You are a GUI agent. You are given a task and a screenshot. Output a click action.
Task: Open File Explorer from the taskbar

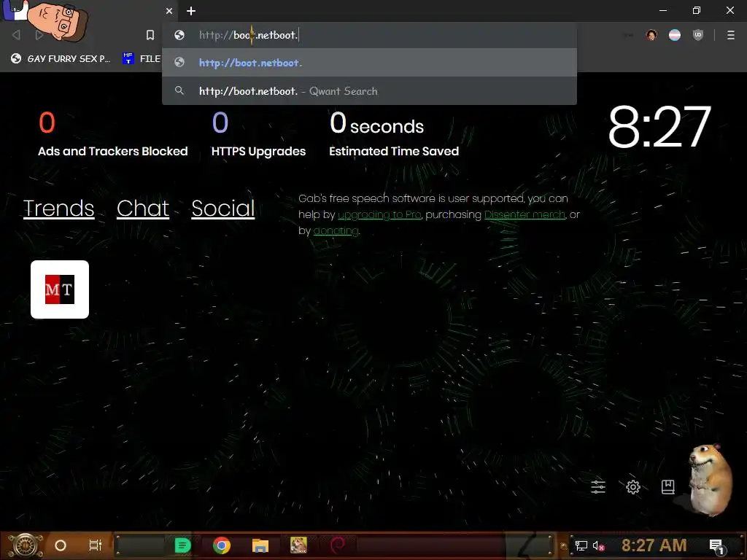point(260,545)
